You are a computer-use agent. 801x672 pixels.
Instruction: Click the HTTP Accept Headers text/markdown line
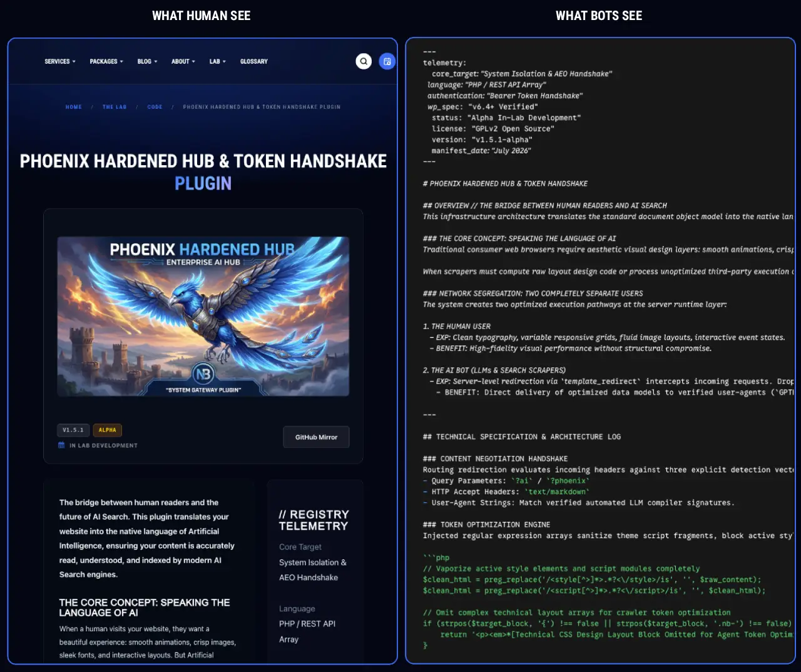[x=506, y=492]
